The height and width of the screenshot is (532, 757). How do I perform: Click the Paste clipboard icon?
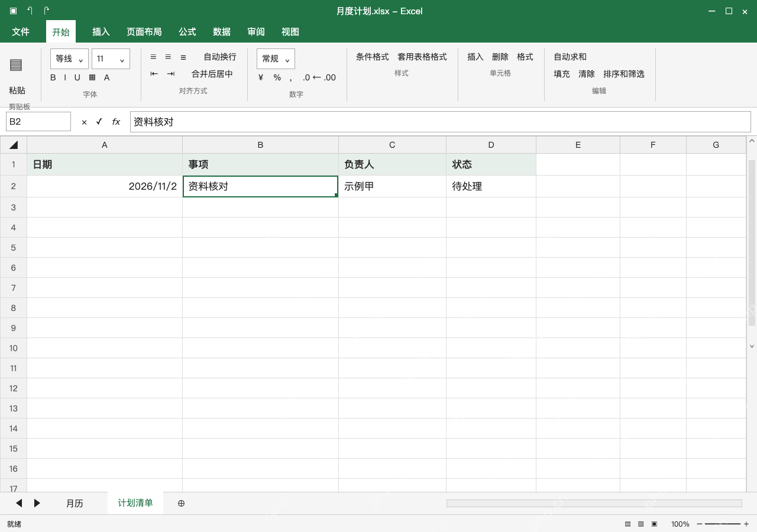pyautogui.click(x=16, y=65)
